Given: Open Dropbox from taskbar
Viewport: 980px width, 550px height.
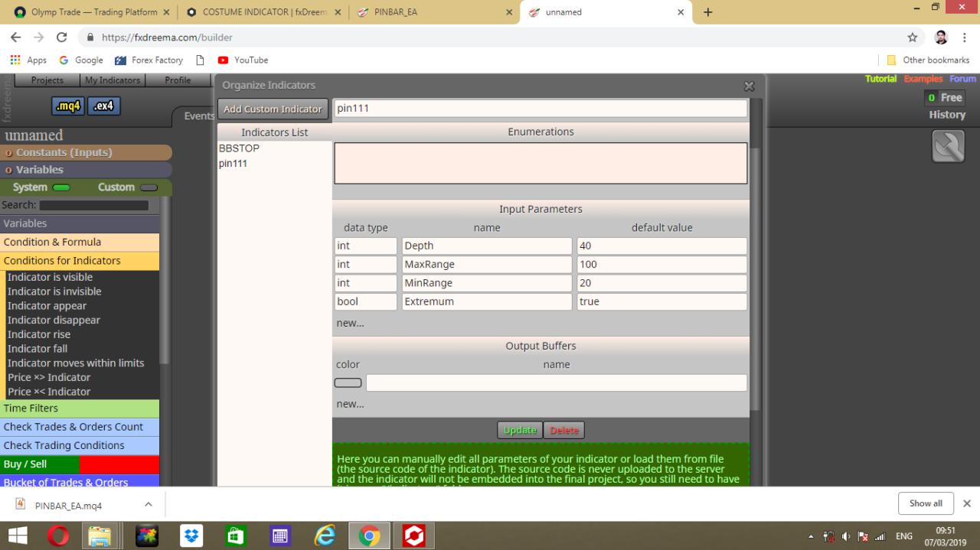Looking at the screenshot, I should pyautogui.click(x=191, y=535).
